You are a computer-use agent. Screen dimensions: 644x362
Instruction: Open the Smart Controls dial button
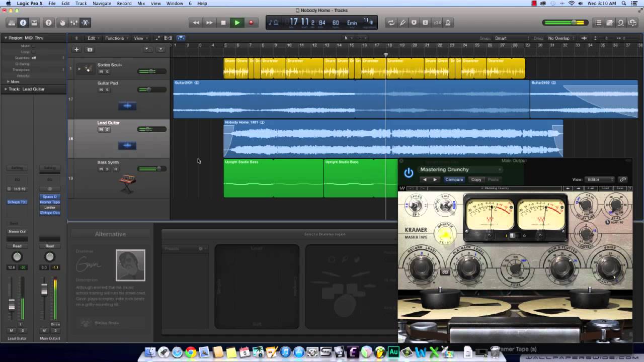pyautogui.click(x=62, y=23)
